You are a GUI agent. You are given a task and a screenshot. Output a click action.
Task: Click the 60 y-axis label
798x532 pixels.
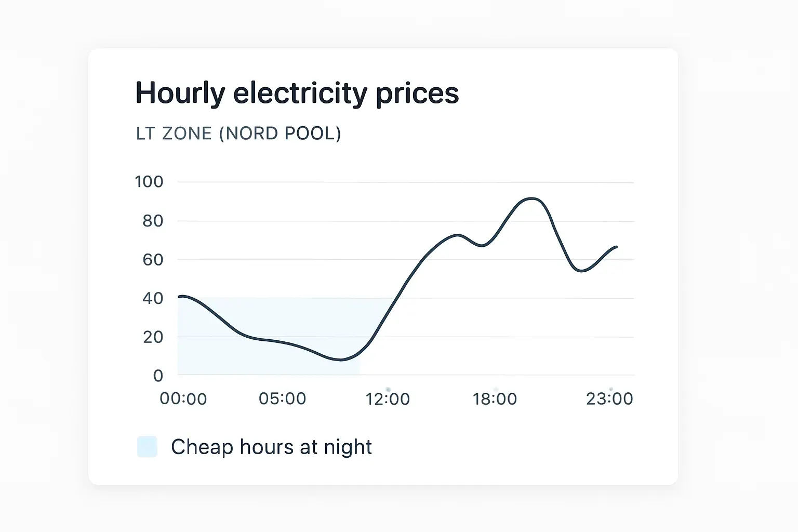click(x=153, y=259)
